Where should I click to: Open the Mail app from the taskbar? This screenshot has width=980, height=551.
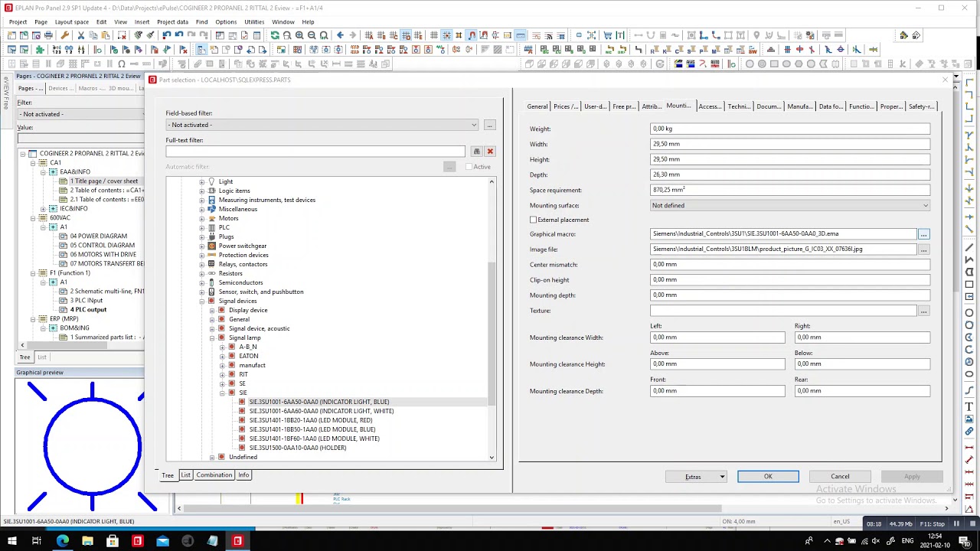coord(162,541)
